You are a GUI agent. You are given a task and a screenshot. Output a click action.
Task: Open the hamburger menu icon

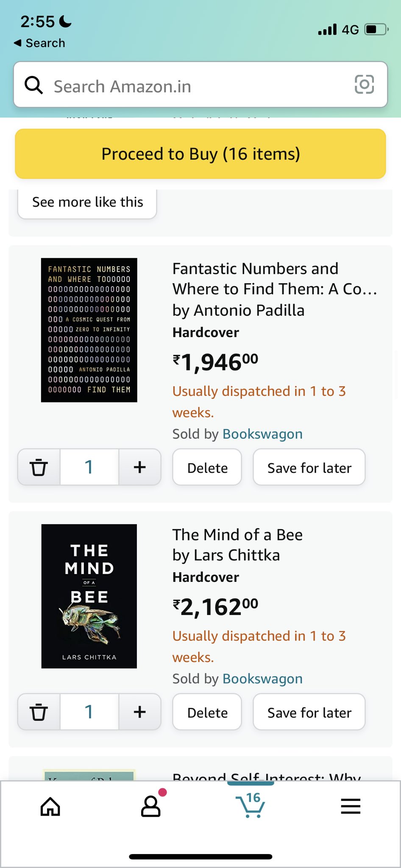pyautogui.click(x=351, y=806)
